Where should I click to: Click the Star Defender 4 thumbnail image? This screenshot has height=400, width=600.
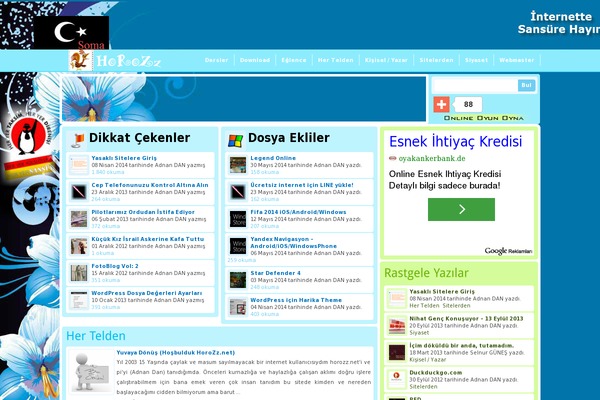[x=237, y=277]
